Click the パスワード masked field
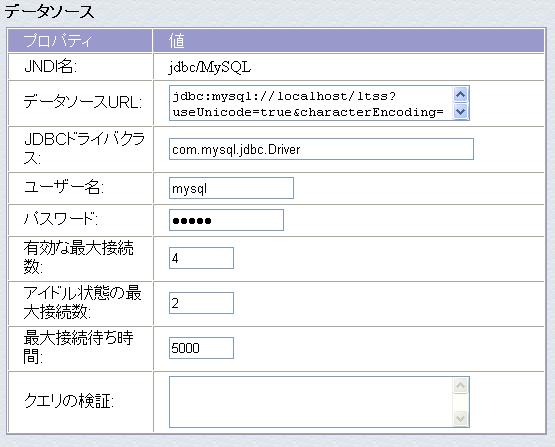555x447 pixels. tap(227, 220)
